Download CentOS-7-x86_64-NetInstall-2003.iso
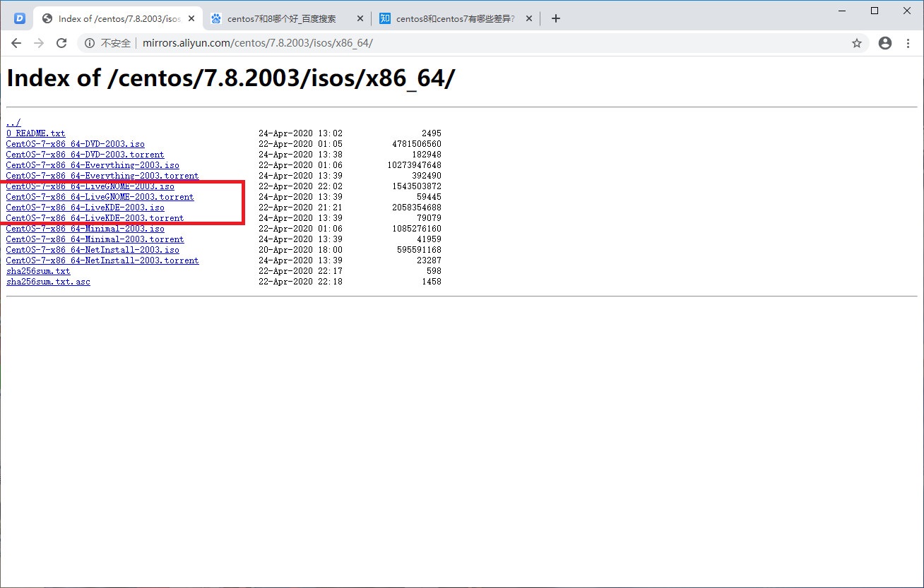 (x=93, y=250)
